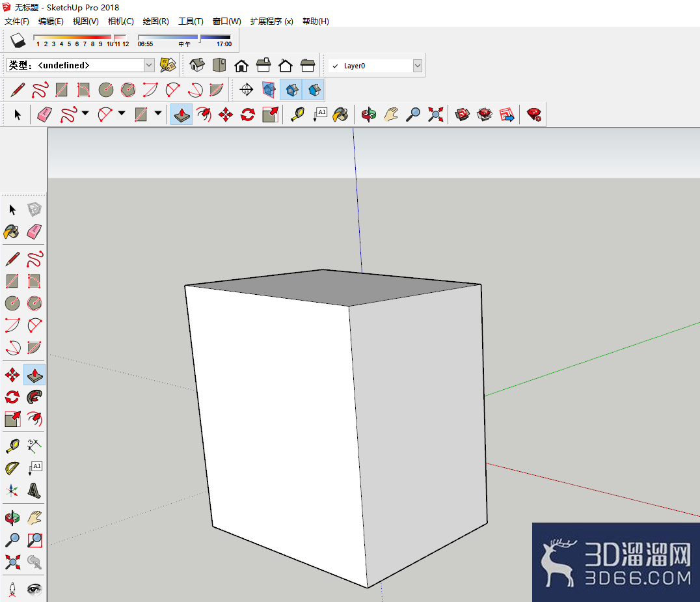Viewport: 700px width, 602px height.
Task: Open the 帮助(H) menu
Action: click(x=316, y=21)
